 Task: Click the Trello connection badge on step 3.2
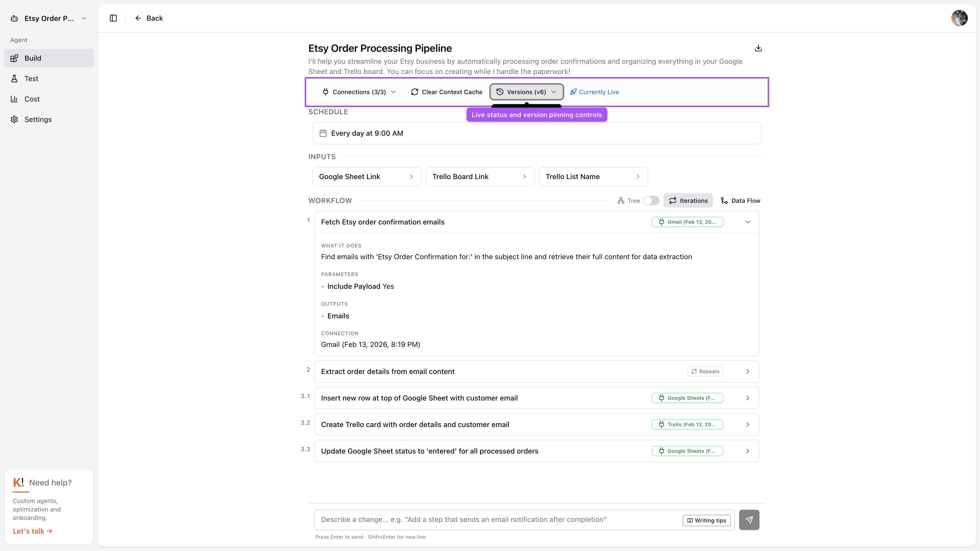[x=687, y=424]
